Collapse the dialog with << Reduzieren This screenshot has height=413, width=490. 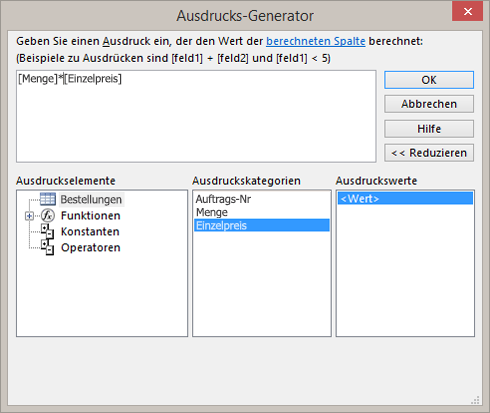pyautogui.click(x=429, y=153)
